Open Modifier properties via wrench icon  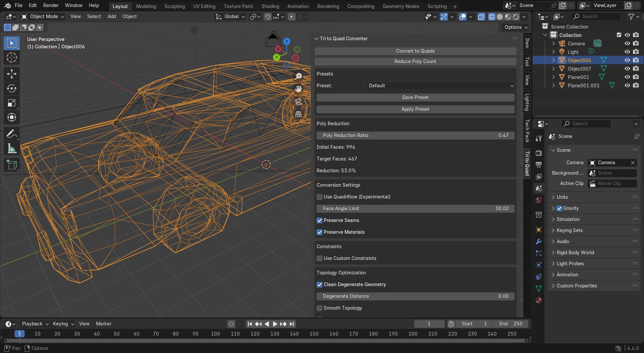click(x=539, y=241)
